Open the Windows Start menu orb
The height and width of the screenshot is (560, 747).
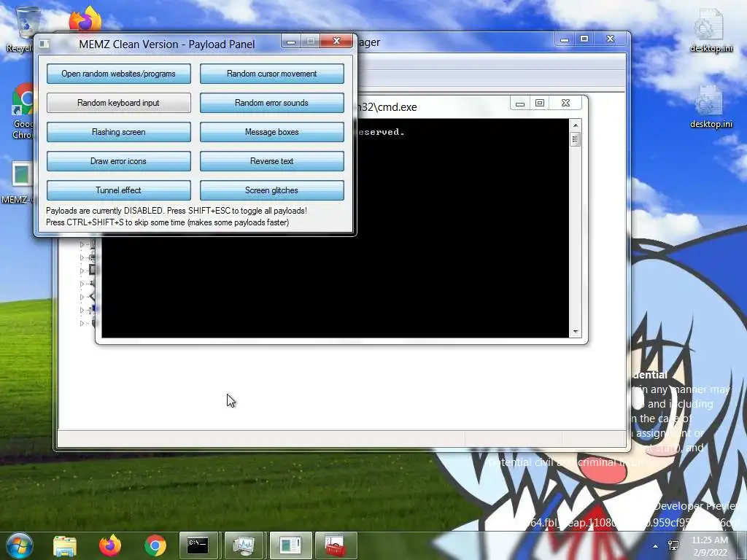pyautogui.click(x=19, y=545)
